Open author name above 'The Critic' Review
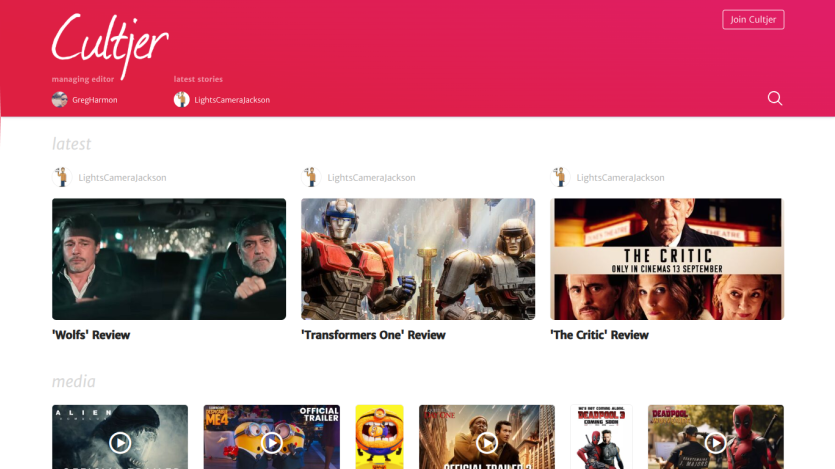 [x=620, y=178]
